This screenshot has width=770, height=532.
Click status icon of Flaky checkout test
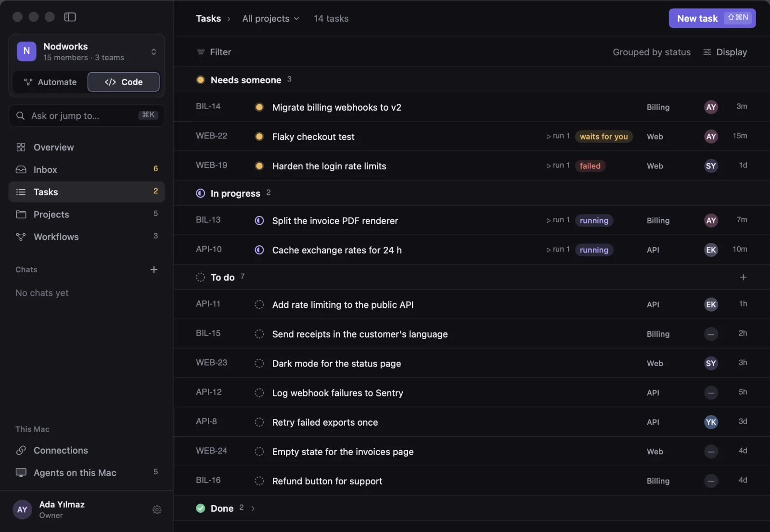tap(259, 136)
